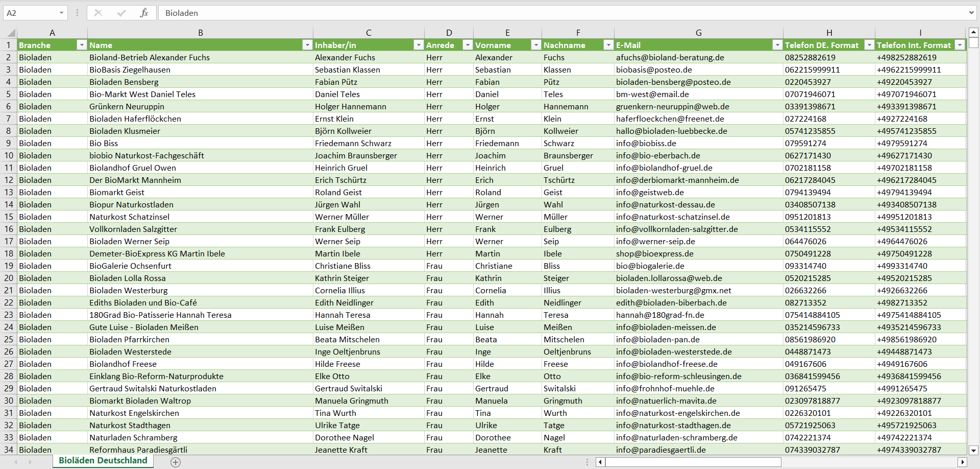
Task: Click the vertical scrollbar thumb
Action: (973, 42)
